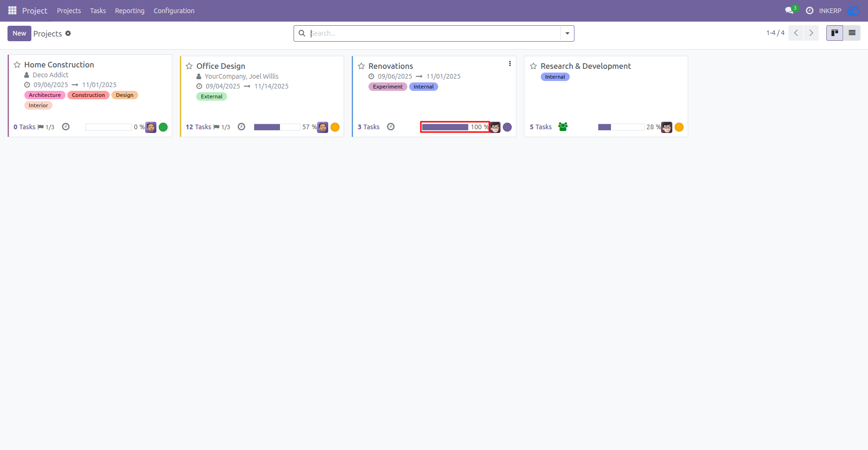Click Research & Development manager avatar
The width and height of the screenshot is (868, 450).
pos(667,127)
